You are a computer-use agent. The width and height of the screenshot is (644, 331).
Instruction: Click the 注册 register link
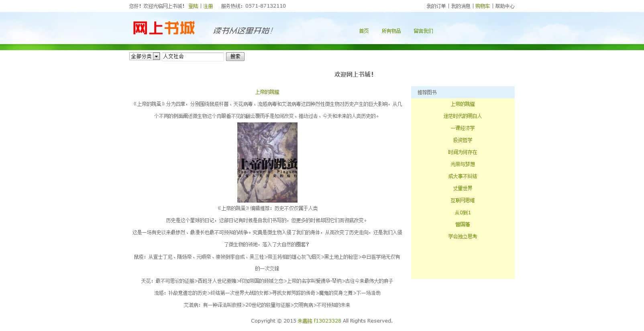point(208,6)
